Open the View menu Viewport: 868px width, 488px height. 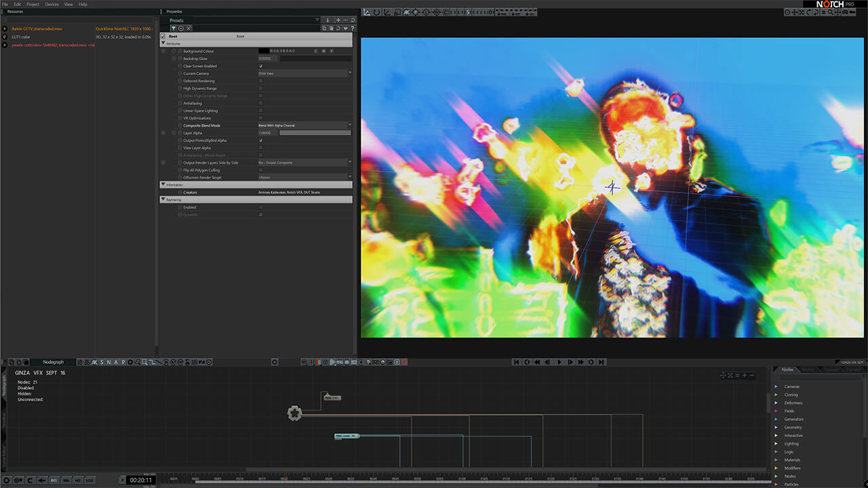click(x=68, y=4)
